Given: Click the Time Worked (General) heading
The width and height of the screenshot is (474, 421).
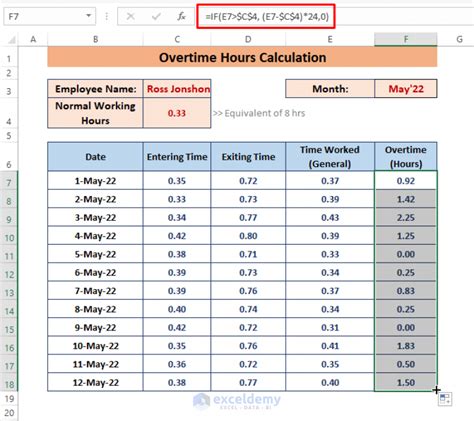Looking at the screenshot, I should coord(330,157).
